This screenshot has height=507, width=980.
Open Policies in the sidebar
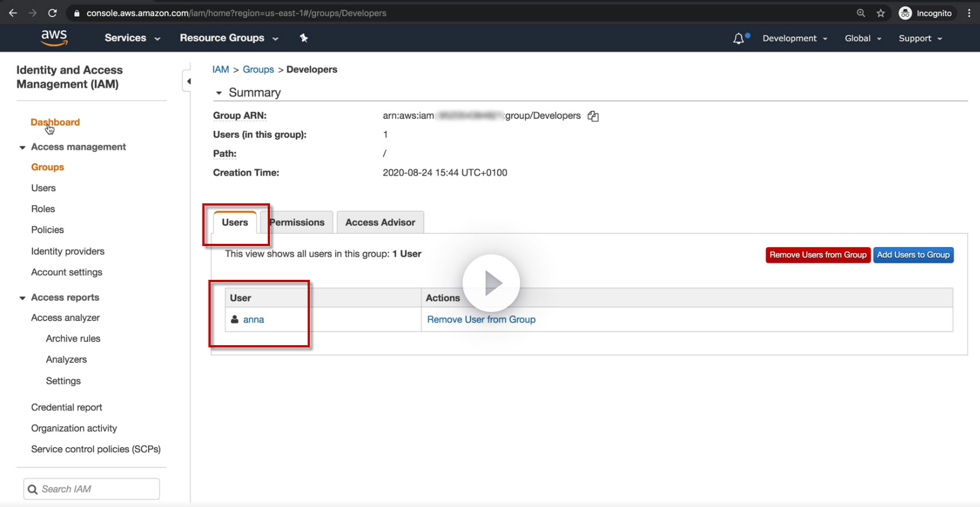click(x=48, y=230)
